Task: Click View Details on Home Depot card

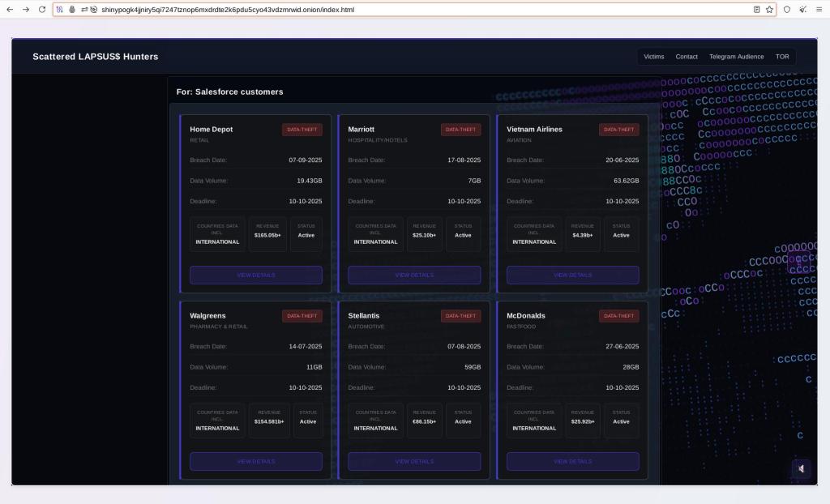Action: point(256,275)
